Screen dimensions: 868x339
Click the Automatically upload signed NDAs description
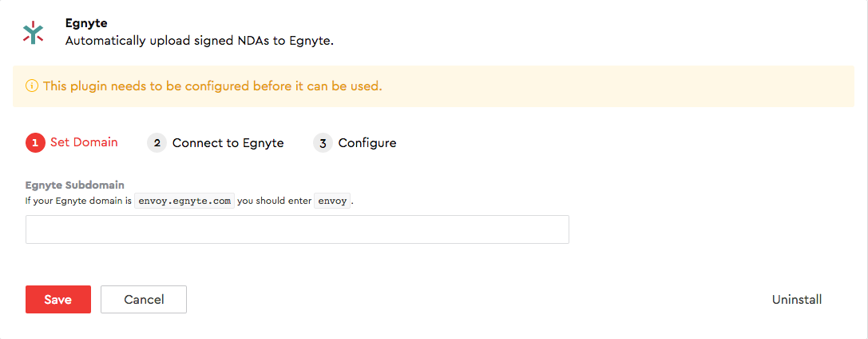pyautogui.click(x=199, y=40)
